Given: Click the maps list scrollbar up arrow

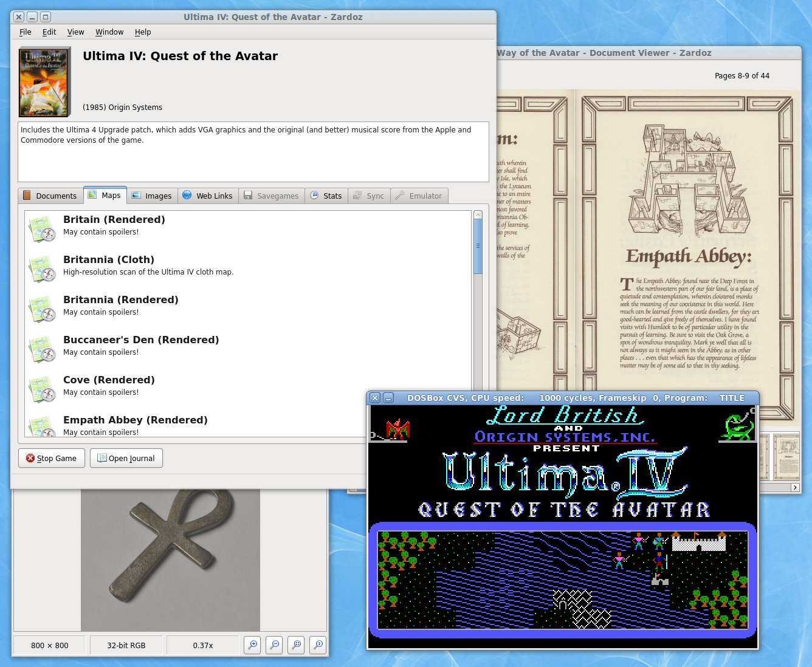Looking at the screenshot, I should click(x=478, y=215).
